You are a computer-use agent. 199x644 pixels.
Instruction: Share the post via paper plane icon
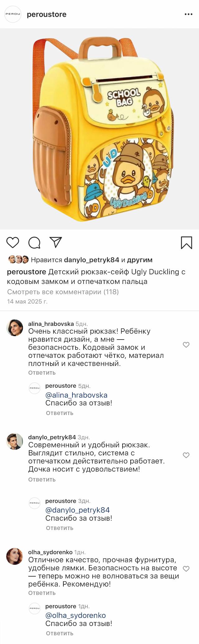pos(56,242)
